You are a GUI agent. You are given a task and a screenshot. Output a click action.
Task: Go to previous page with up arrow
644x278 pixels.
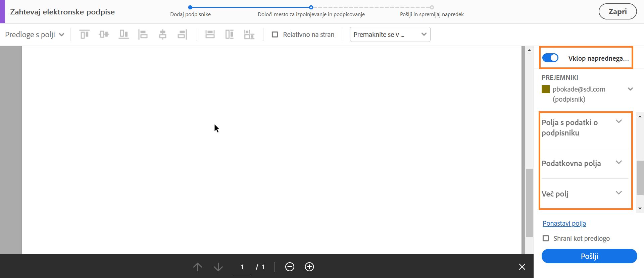point(198,267)
